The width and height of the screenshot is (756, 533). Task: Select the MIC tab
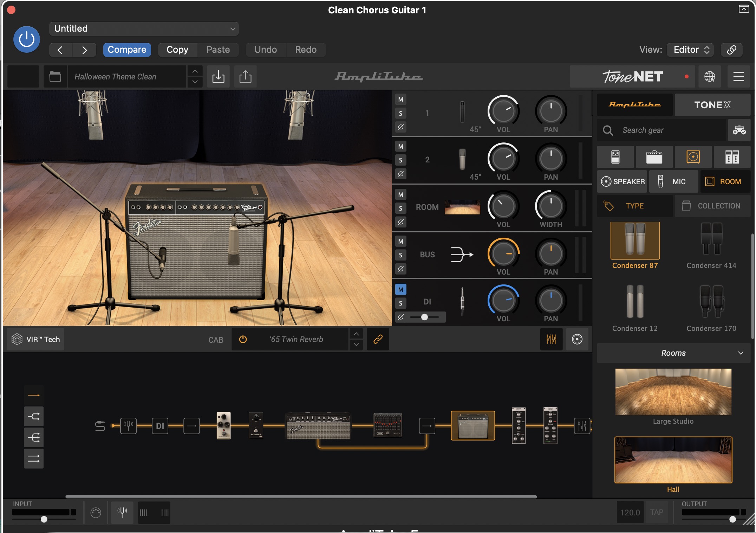pyautogui.click(x=673, y=181)
